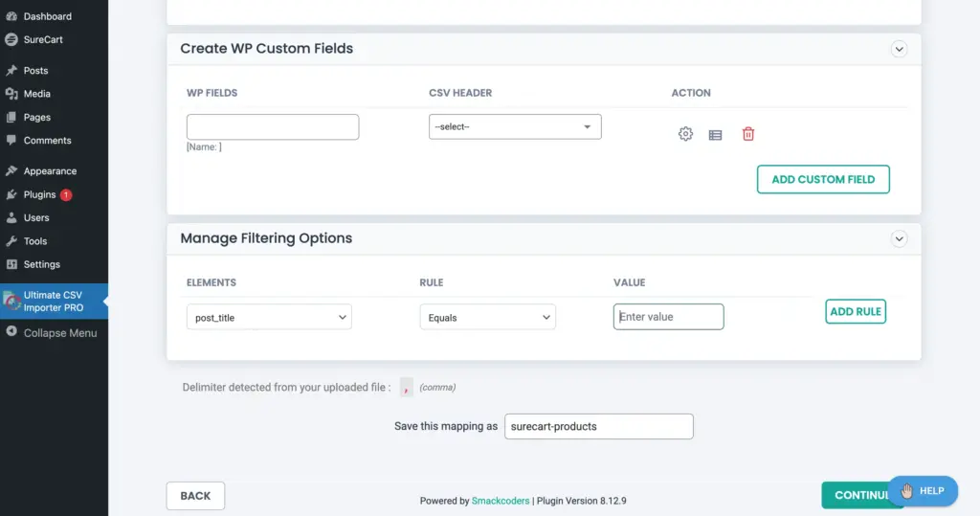Image resolution: width=980 pixels, height=516 pixels.
Task: Click the Create WP Custom Fields heading
Action: 267,48
